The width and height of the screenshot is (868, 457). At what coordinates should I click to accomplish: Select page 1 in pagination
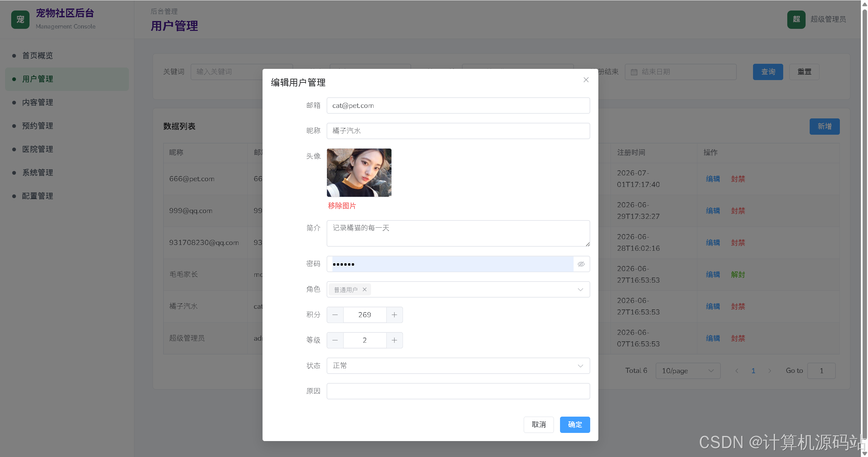753,371
